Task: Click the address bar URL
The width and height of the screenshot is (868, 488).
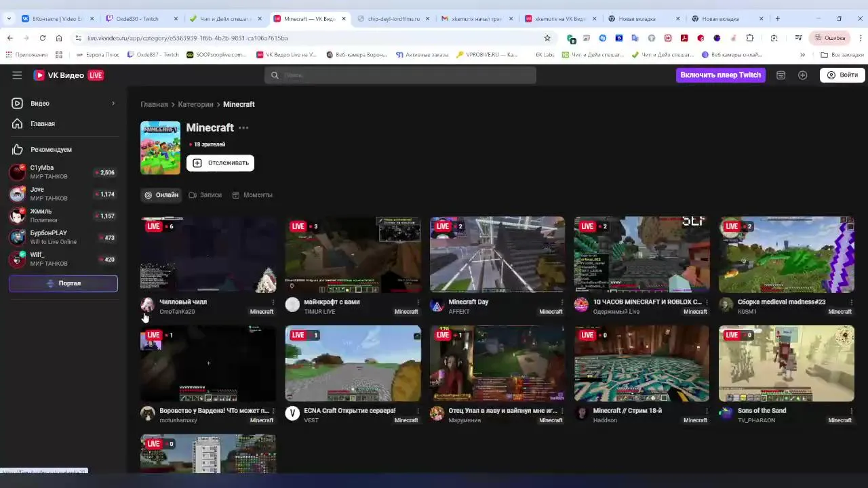Action: tap(188, 38)
